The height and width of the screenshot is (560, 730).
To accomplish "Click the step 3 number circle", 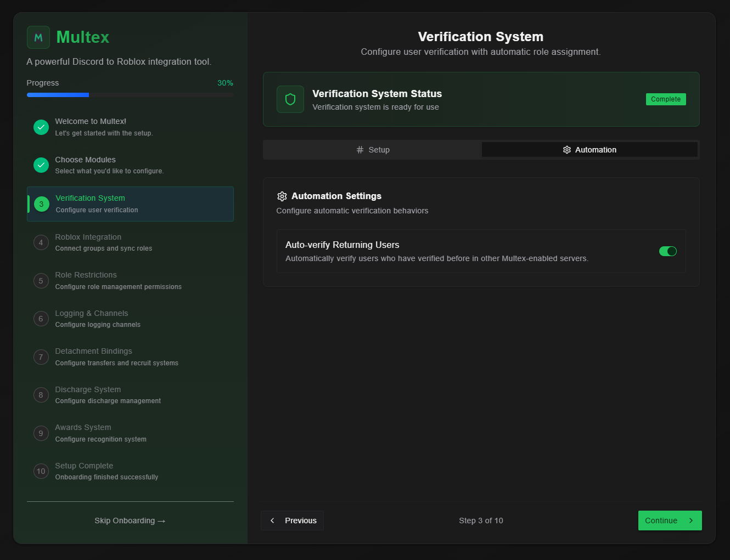I will click(x=42, y=204).
